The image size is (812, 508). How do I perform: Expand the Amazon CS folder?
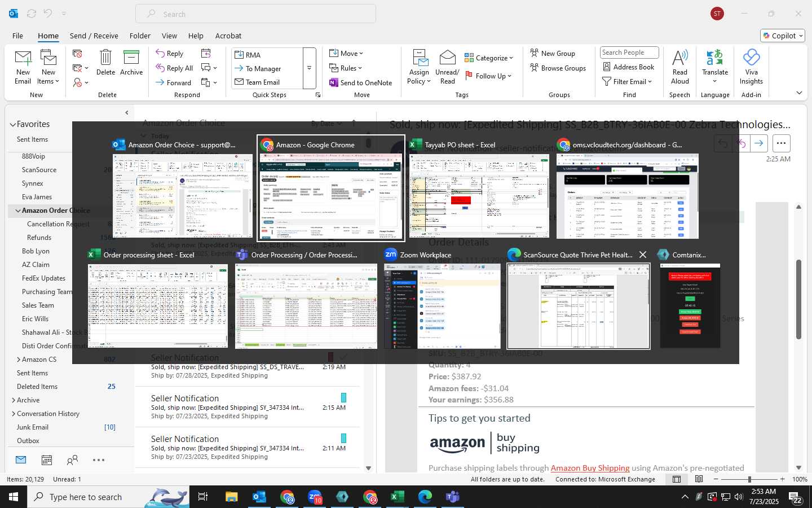19,360
